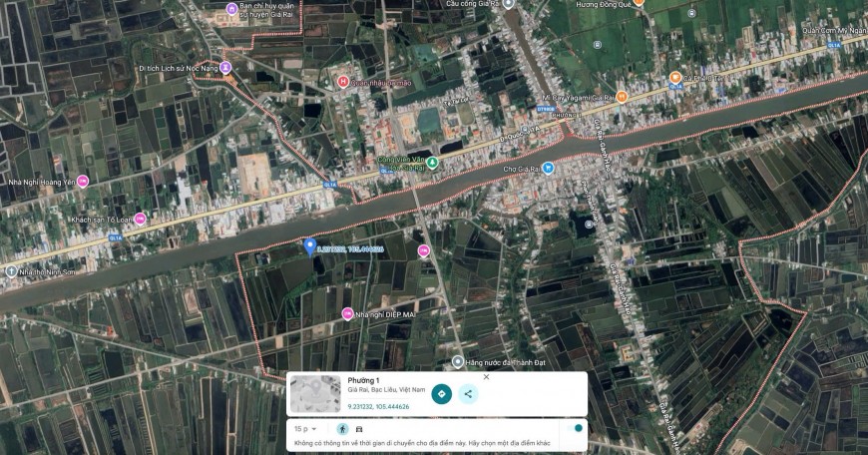Open Khách sạn Tố Loan hotel marker
The height and width of the screenshot is (455, 868).
click(140, 219)
